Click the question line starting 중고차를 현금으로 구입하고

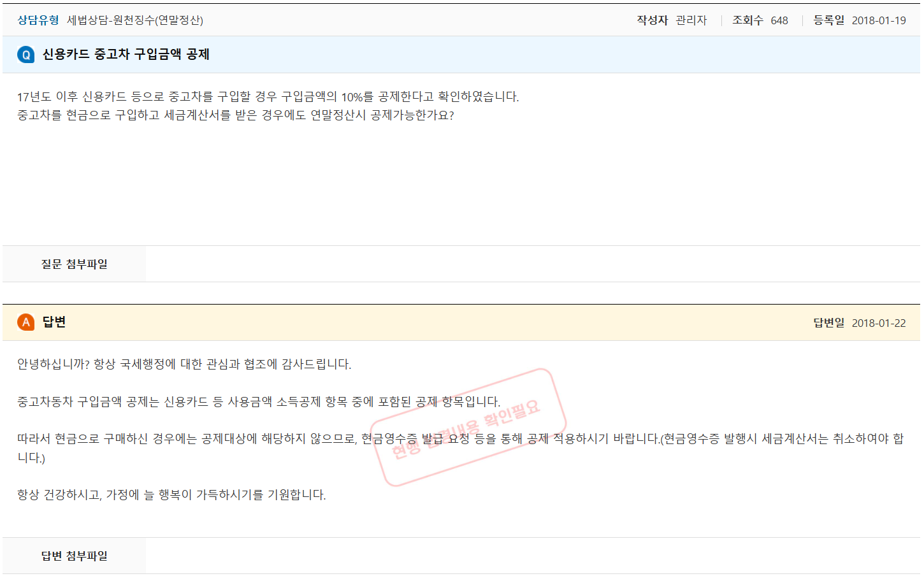(236, 115)
